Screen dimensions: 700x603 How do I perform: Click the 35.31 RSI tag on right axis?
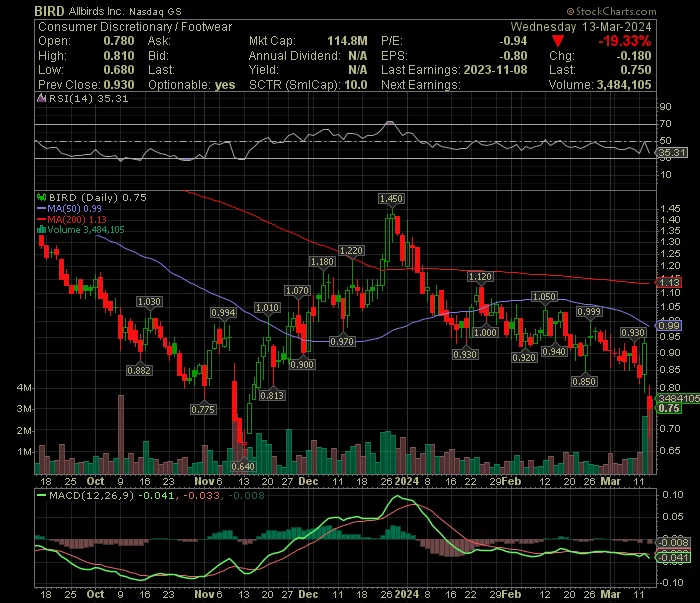(673, 153)
